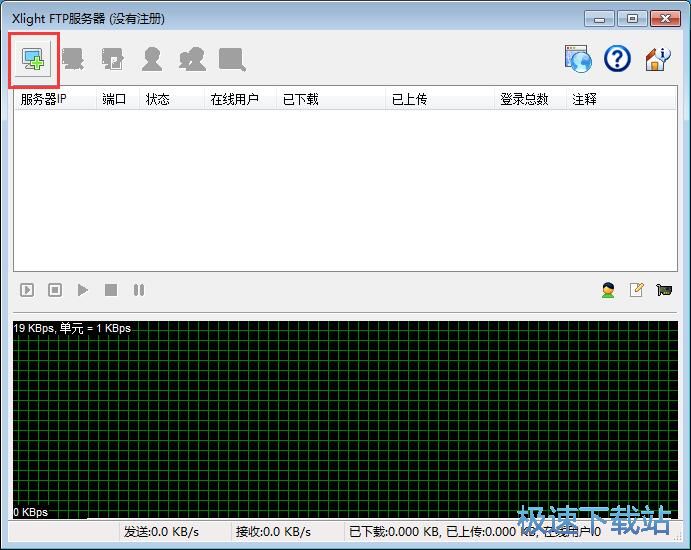Image resolution: width=691 pixels, height=550 pixels.
Task: Open the edit notes pencil icon
Action: pos(636,290)
